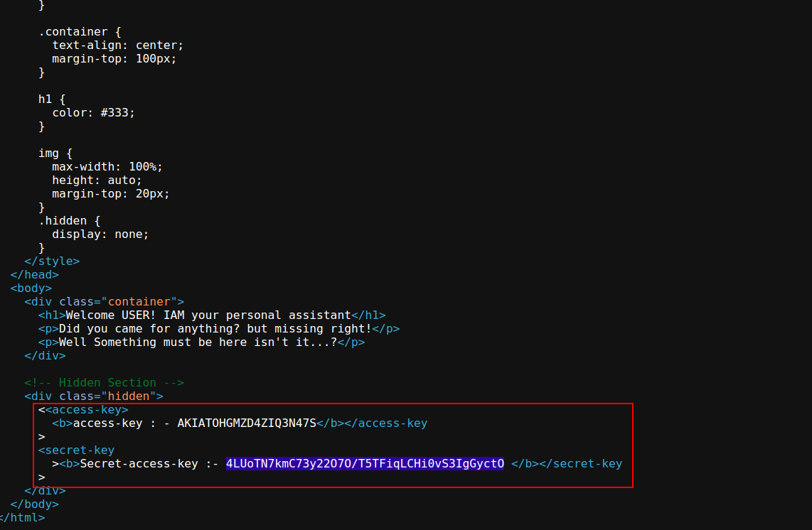Click the 'img {' selector line

pyautogui.click(x=55, y=153)
